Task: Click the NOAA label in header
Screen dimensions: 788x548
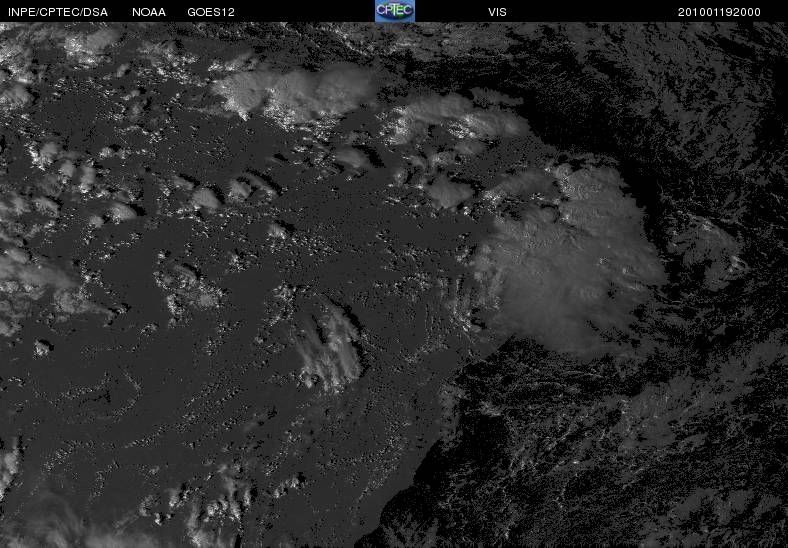Action: [149, 12]
